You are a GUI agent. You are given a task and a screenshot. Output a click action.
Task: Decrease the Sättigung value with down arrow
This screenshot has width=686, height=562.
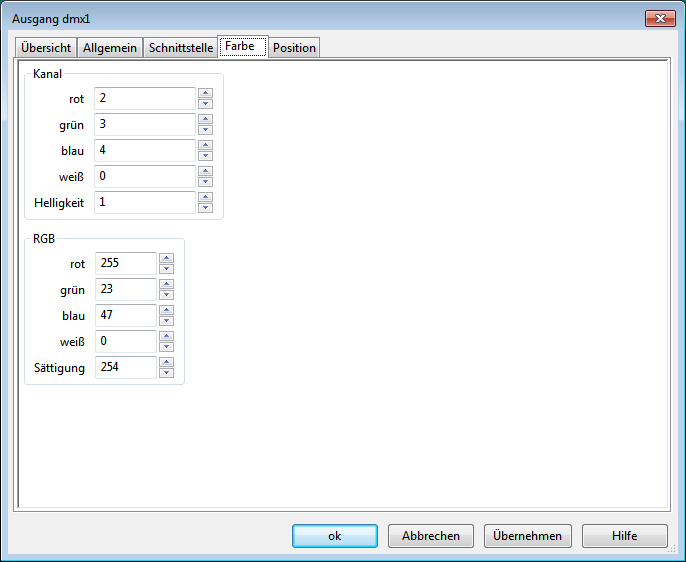click(x=166, y=373)
